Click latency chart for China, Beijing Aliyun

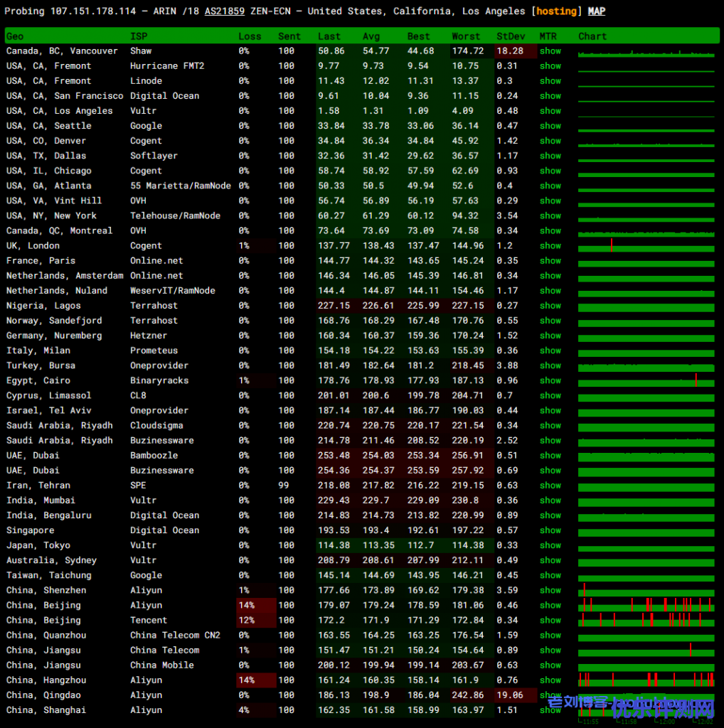tap(646, 605)
